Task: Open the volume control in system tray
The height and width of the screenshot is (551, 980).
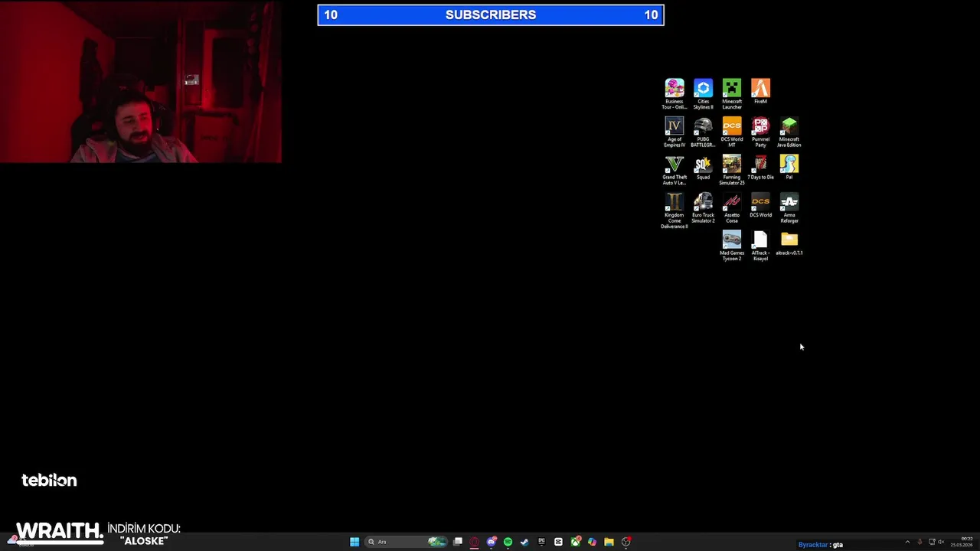Action: point(941,542)
